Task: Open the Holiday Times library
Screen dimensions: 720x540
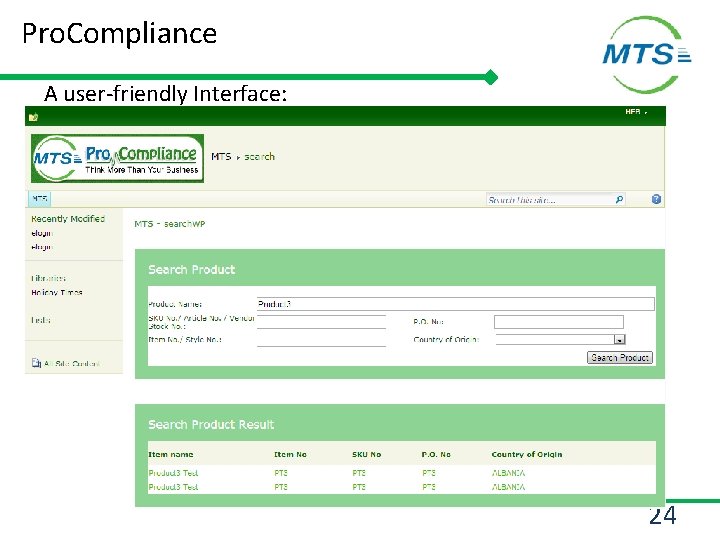Action: 56,292
